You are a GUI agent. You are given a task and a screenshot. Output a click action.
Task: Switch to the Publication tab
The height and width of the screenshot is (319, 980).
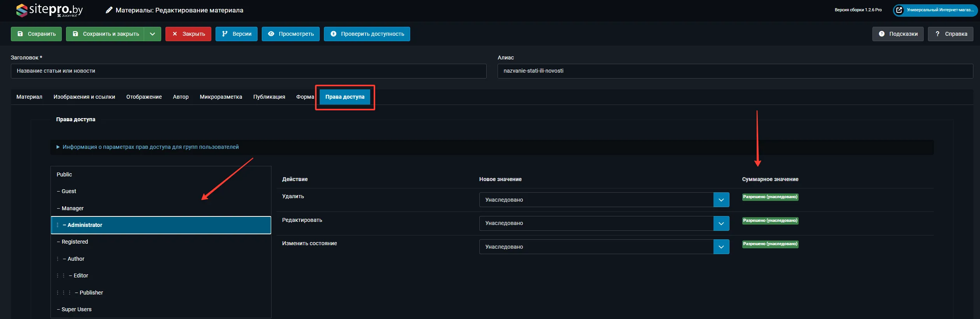tap(269, 97)
